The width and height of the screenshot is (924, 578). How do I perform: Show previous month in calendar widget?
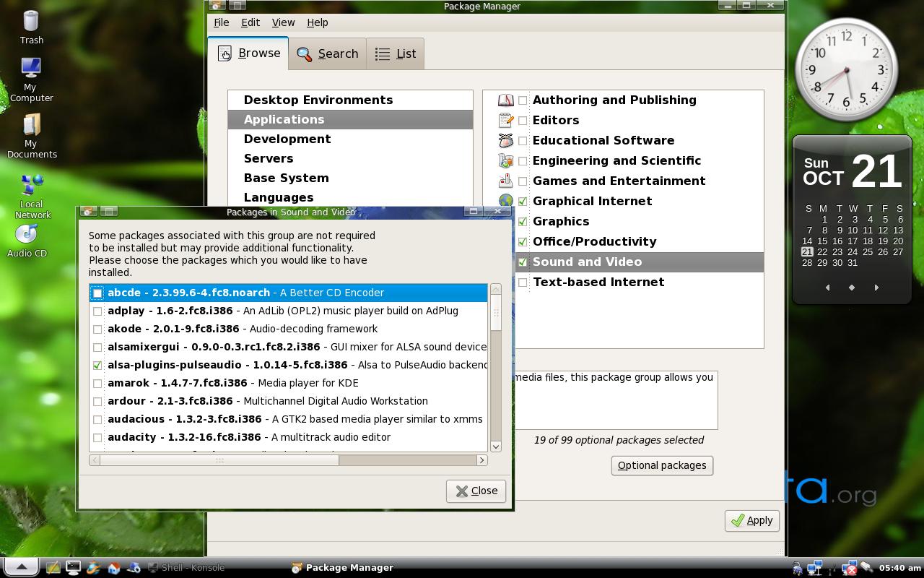(x=827, y=288)
